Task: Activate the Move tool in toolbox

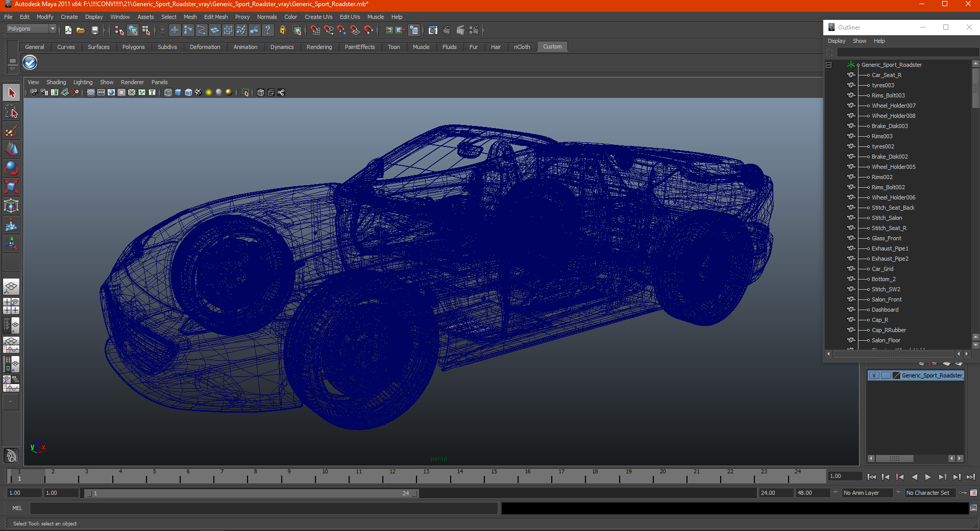Action: pos(11,149)
